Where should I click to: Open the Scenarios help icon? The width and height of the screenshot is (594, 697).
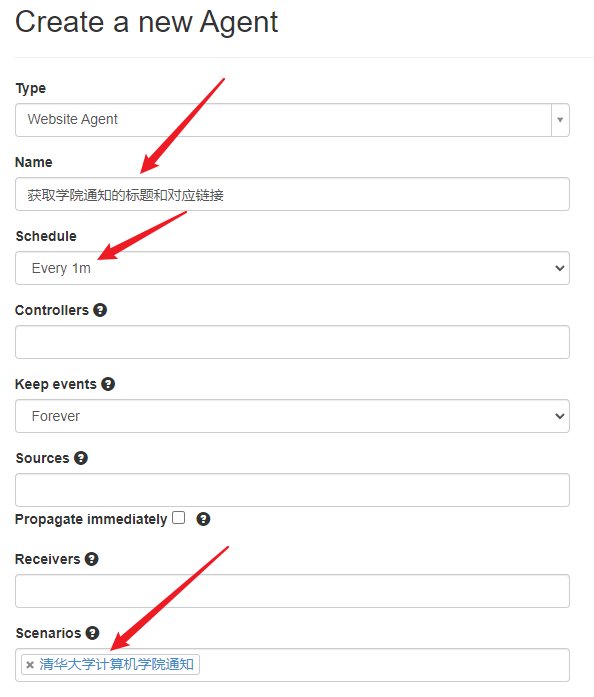point(92,633)
